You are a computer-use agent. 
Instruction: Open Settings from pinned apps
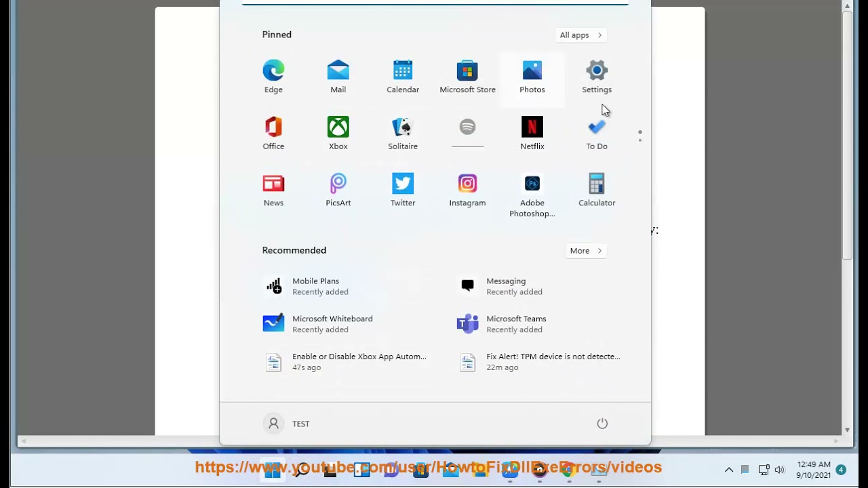pyautogui.click(x=597, y=77)
